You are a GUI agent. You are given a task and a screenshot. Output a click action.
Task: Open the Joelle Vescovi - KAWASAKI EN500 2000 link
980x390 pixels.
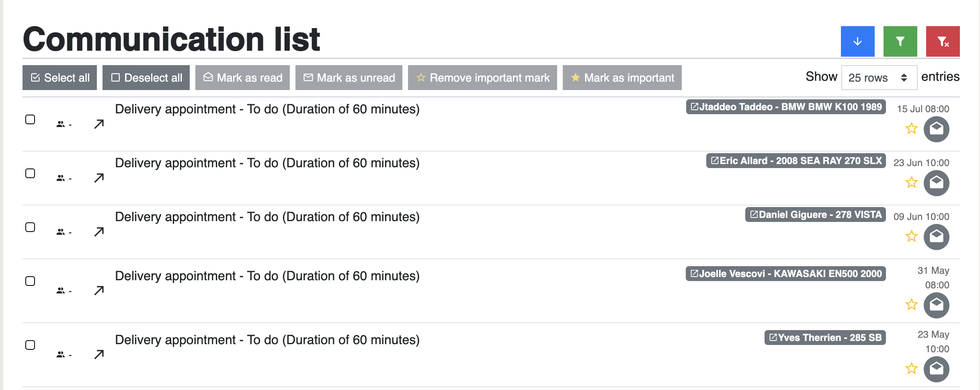coord(785,274)
